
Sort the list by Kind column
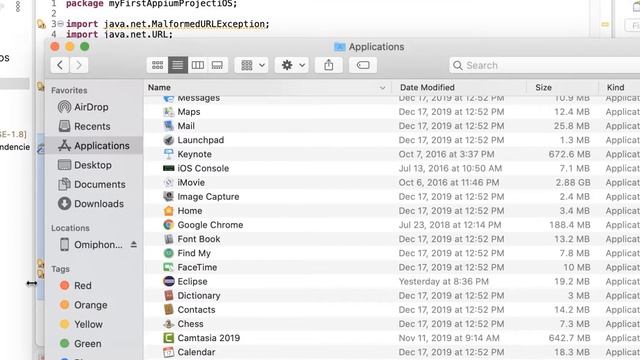(615, 87)
